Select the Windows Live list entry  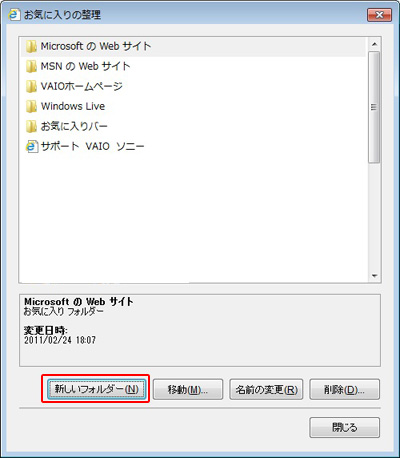(195, 107)
